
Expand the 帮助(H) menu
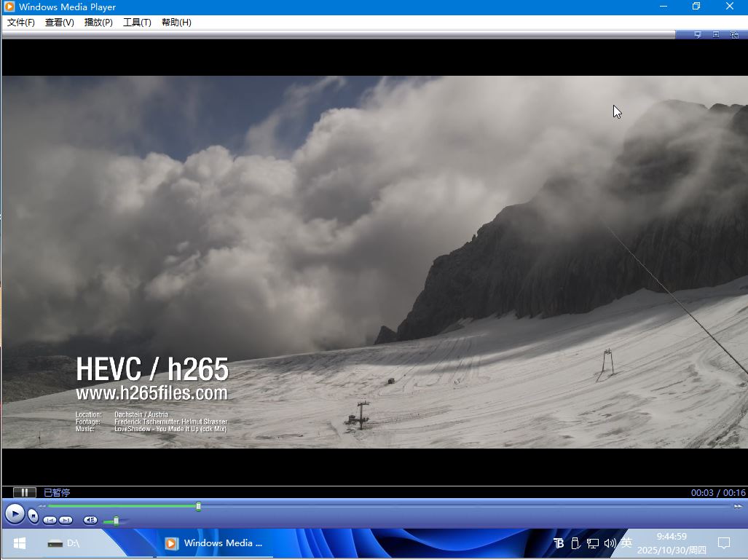176,23
